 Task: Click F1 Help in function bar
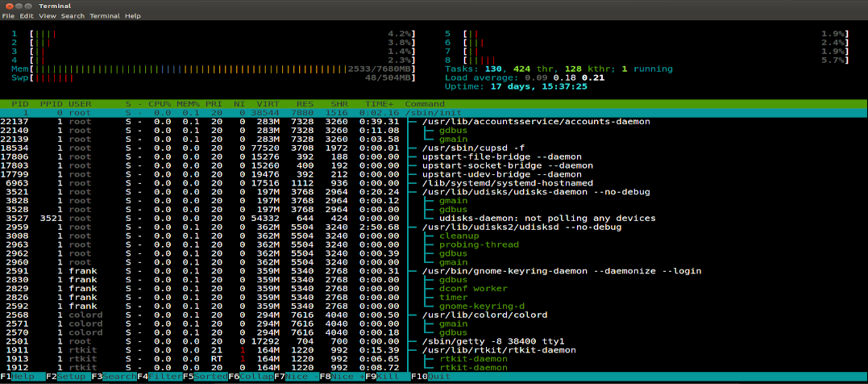23,377
